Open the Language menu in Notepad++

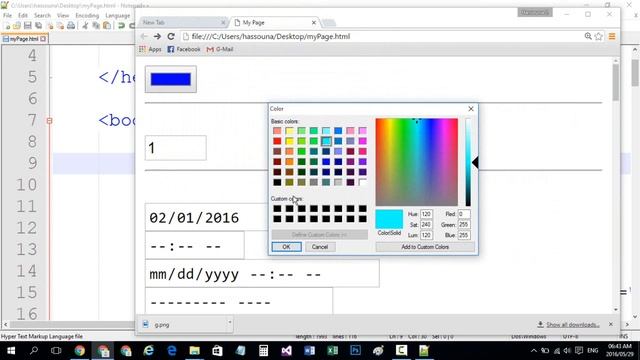coord(118,16)
